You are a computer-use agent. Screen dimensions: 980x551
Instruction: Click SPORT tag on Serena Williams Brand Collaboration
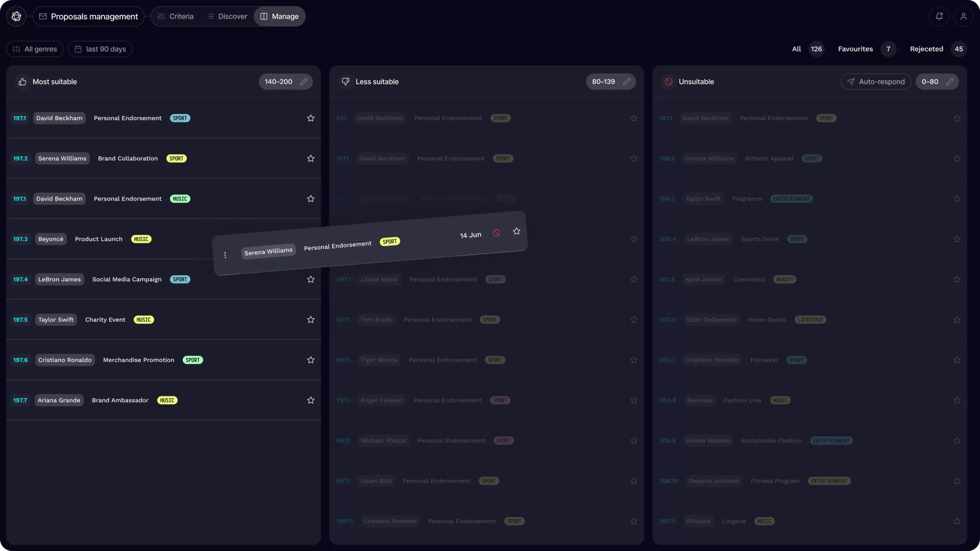coord(176,158)
